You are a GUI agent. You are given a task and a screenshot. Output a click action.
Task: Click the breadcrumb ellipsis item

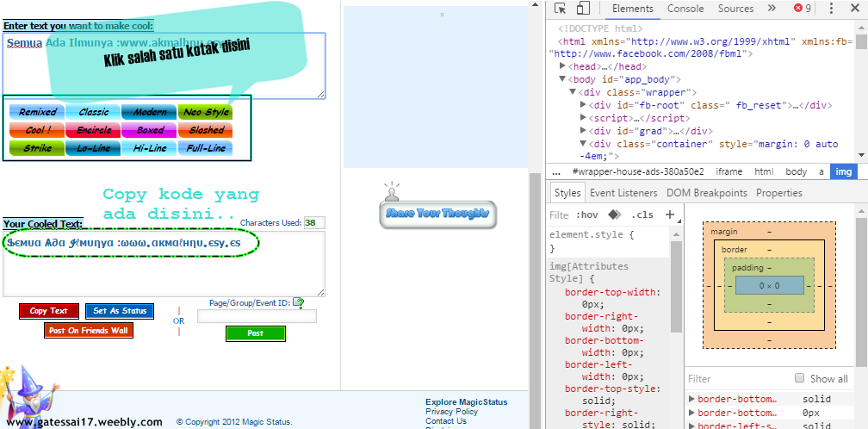[556, 171]
